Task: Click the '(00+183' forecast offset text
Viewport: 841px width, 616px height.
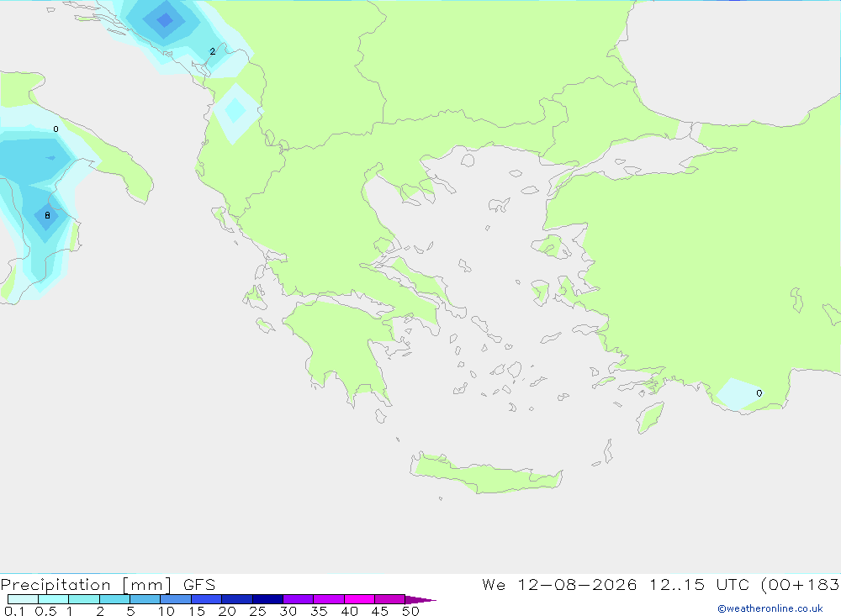Action: [801, 584]
